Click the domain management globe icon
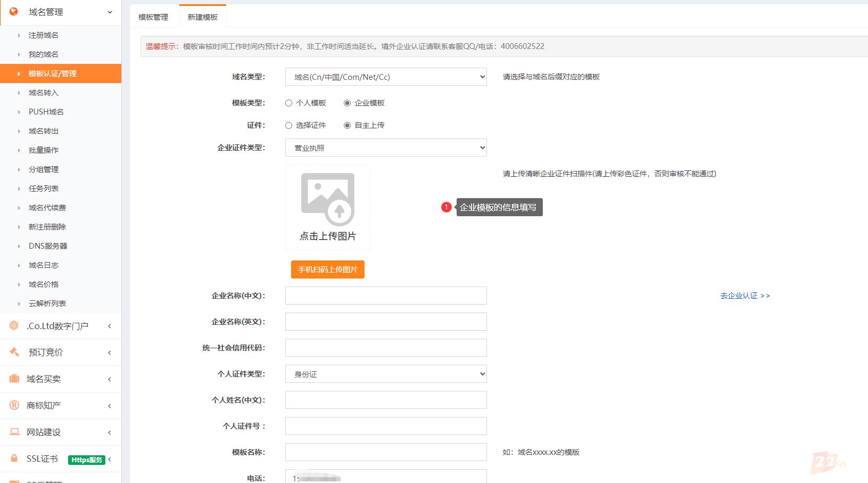This screenshot has height=483, width=868. click(14, 11)
